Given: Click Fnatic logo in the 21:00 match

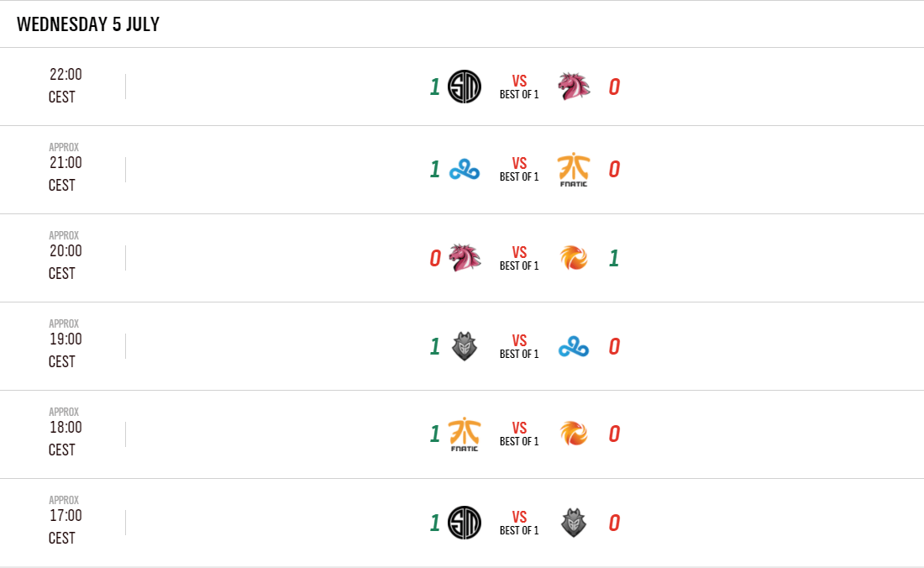Looking at the screenshot, I should coord(574,170).
